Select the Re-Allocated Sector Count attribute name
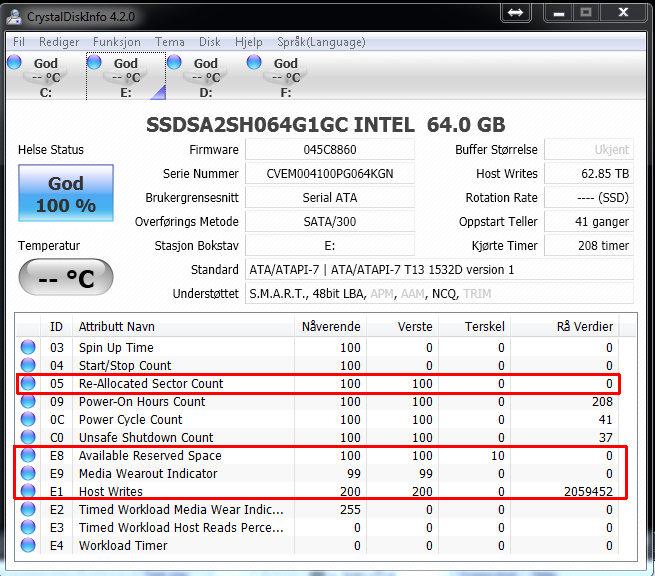Screen dimensions: 655x576 151,383
